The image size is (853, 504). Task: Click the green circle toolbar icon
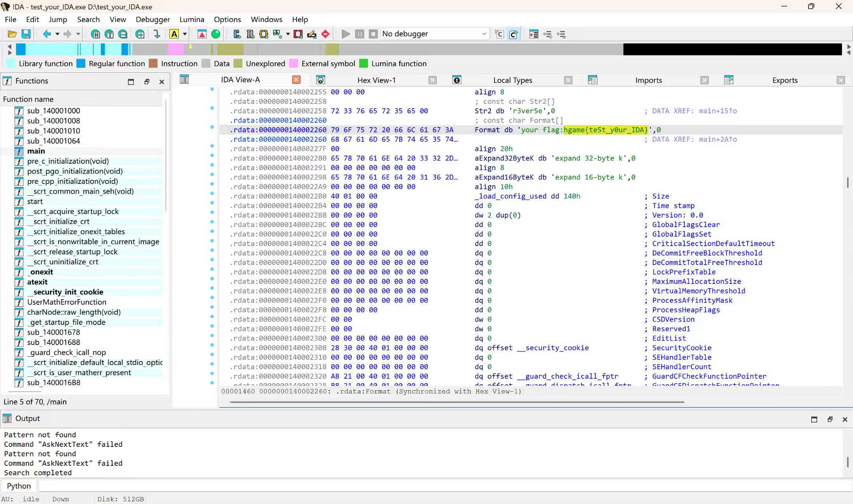point(215,34)
